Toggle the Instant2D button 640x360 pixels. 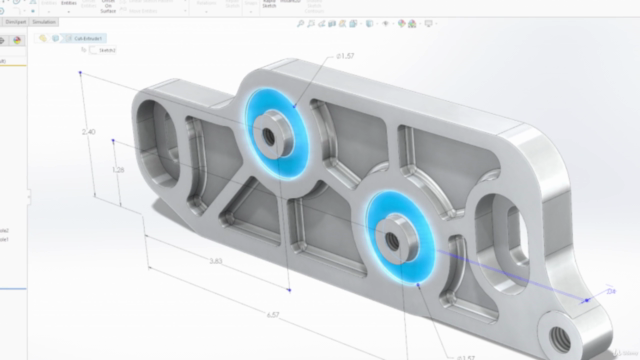point(290,2)
